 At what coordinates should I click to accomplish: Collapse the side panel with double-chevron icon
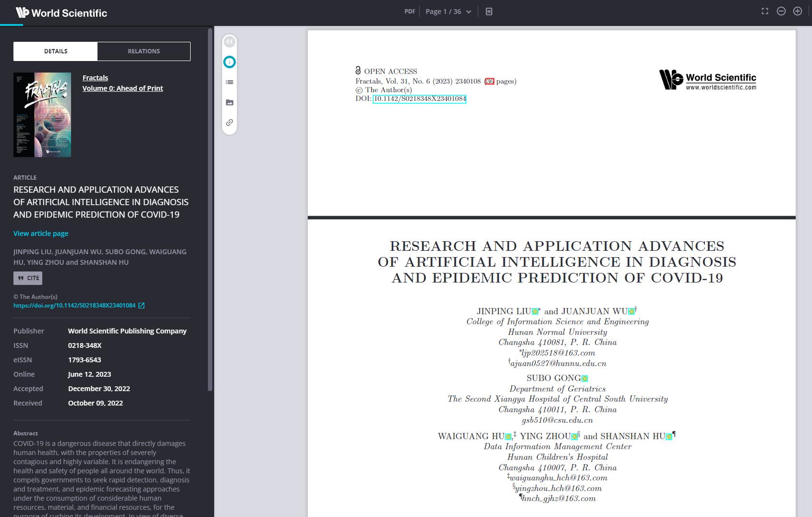pyautogui.click(x=230, y=42)
